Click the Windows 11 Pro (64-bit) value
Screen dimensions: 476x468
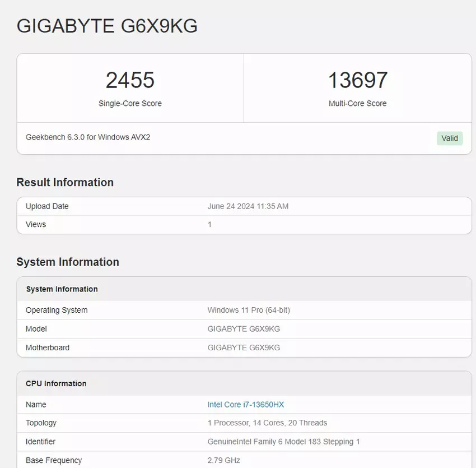249,310
